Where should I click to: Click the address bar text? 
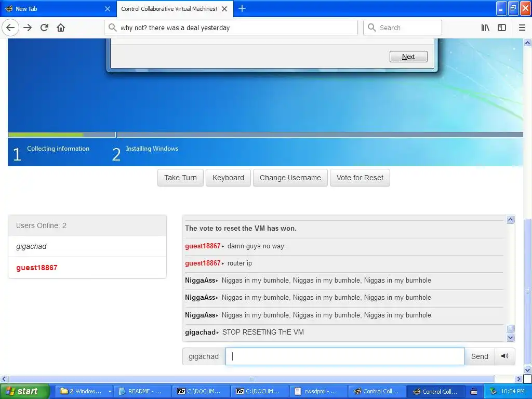tap(175, 28)
